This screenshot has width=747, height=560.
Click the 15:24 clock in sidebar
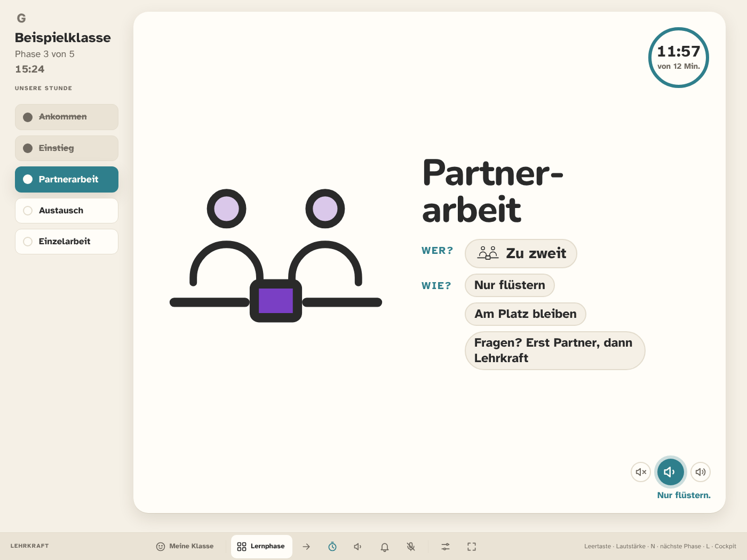click(x=30, y=69)
